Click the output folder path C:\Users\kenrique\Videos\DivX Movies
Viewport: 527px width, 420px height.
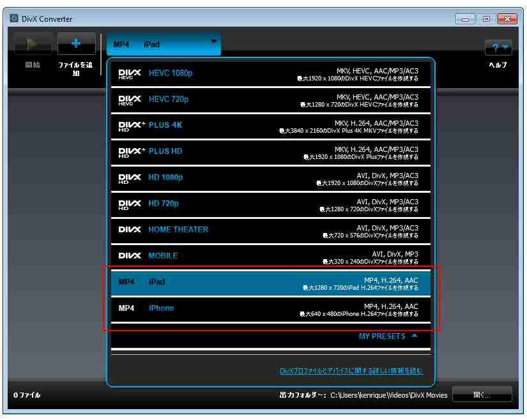coord(389,395)
